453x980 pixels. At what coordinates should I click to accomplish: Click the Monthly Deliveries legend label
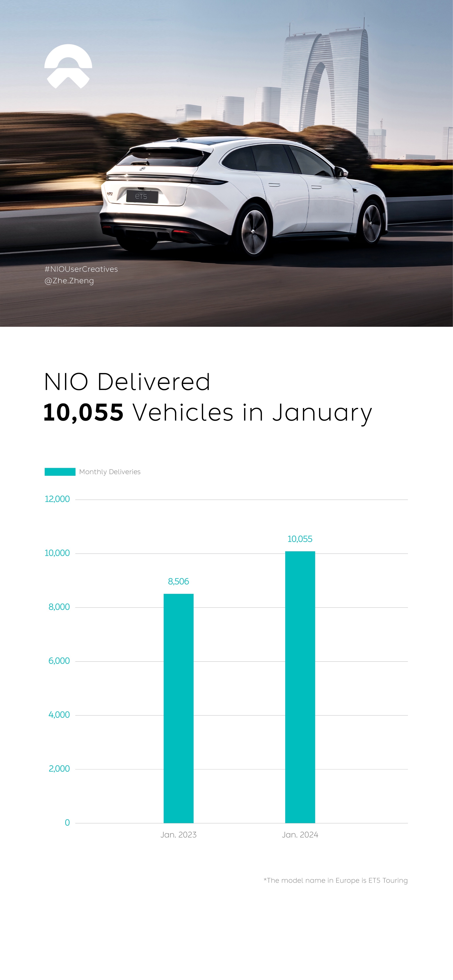[x=110, y=472]
